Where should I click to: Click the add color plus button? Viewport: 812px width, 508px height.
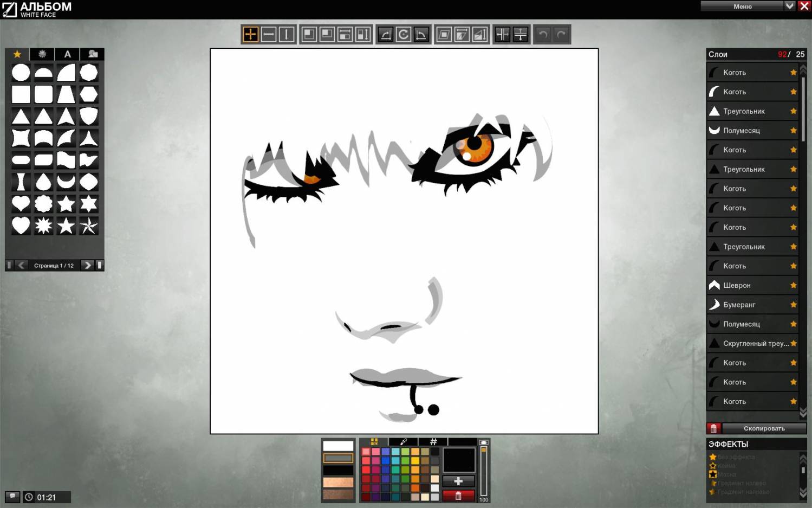tap(458, 481)
